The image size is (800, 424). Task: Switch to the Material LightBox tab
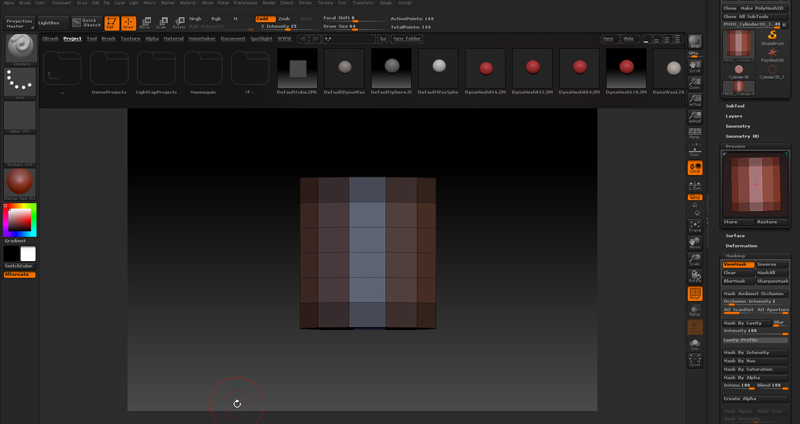click(173, 39)
